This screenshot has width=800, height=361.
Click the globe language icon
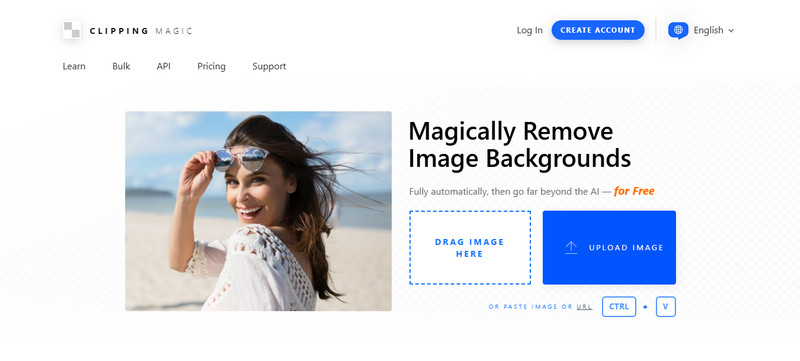tap(678, 30)
